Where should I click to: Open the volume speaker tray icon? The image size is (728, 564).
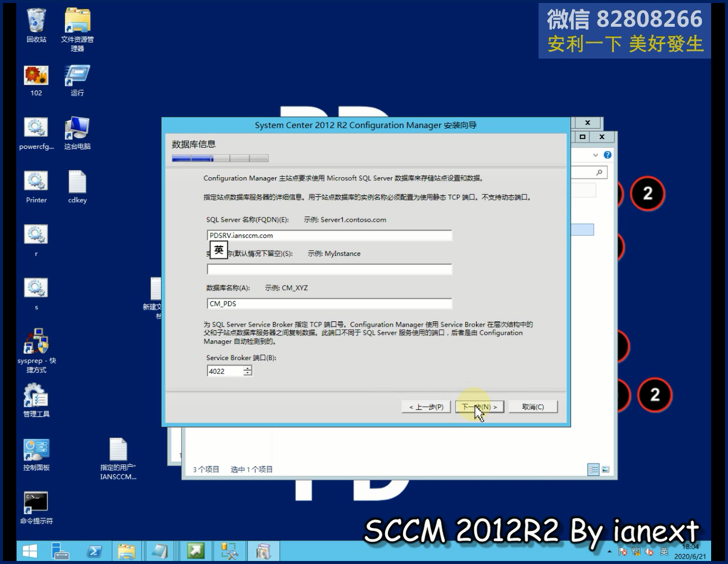click(650, 551)
